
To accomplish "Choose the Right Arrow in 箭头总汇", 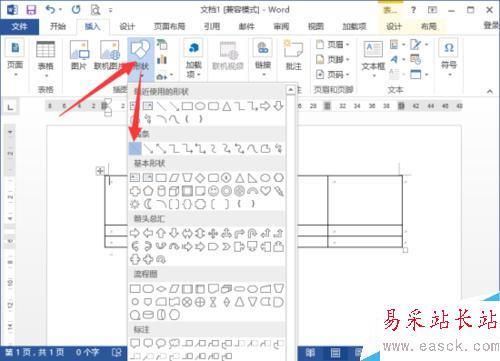I will pyautogui.click(x=135, y=233).
